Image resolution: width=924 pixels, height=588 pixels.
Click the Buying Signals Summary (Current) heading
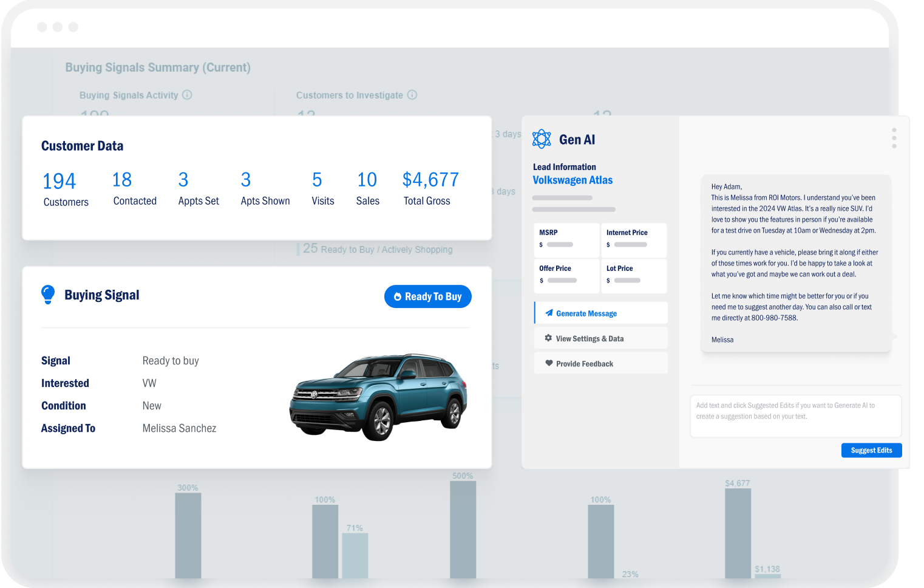(x=158, y=67)
